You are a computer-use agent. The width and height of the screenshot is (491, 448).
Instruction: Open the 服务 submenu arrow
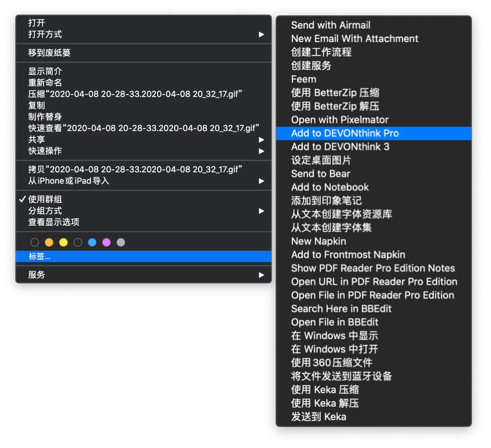pos(261,274)
